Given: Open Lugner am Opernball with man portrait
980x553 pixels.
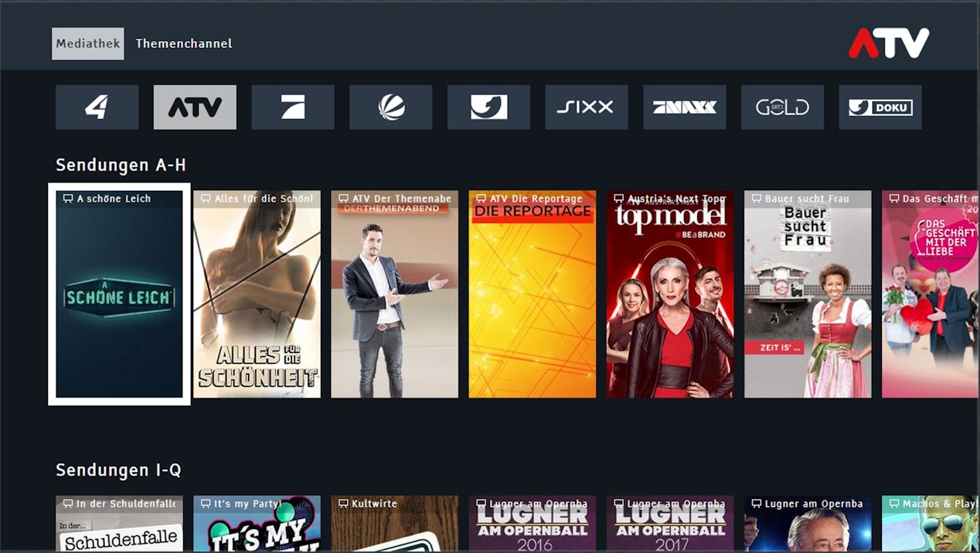Looking at the screenshot, I should 808,524.
